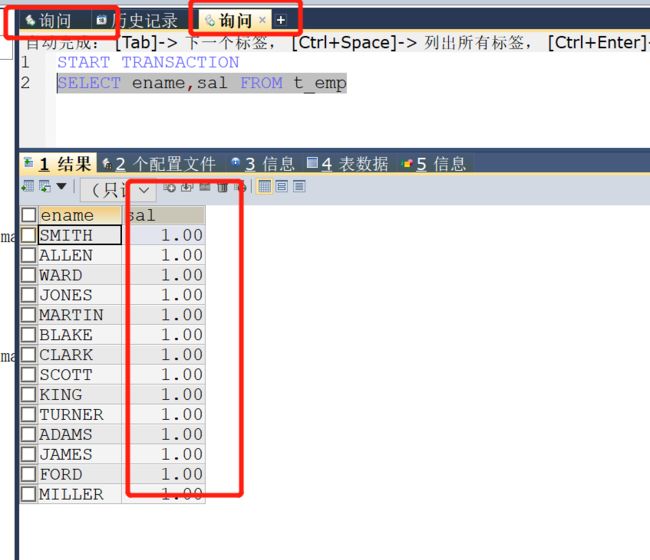The width and height of the screenshot is (650, 560).
Task: Open the 5 信息 info tab
Action: (434, 164)
